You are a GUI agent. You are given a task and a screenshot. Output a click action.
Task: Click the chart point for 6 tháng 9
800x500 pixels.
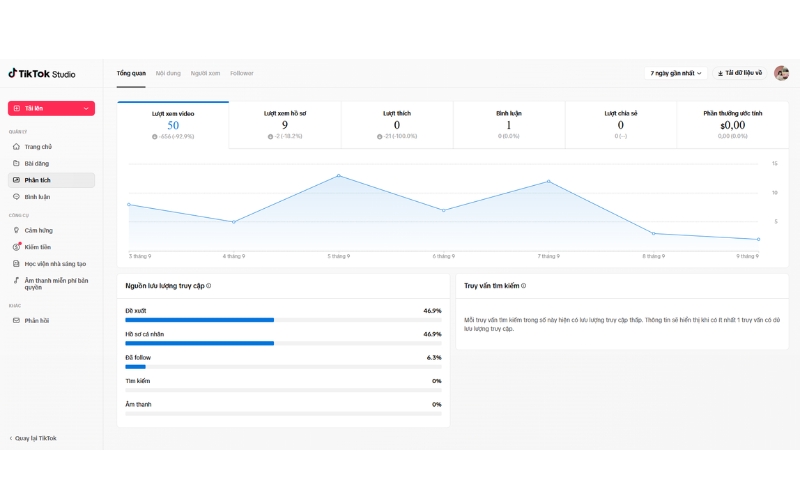pos(443,210)
